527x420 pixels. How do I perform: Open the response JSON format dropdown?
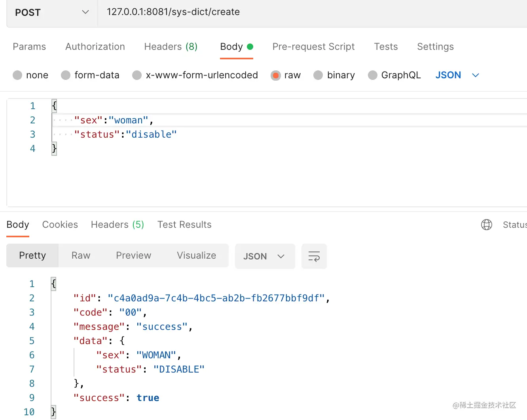point(264,256)
